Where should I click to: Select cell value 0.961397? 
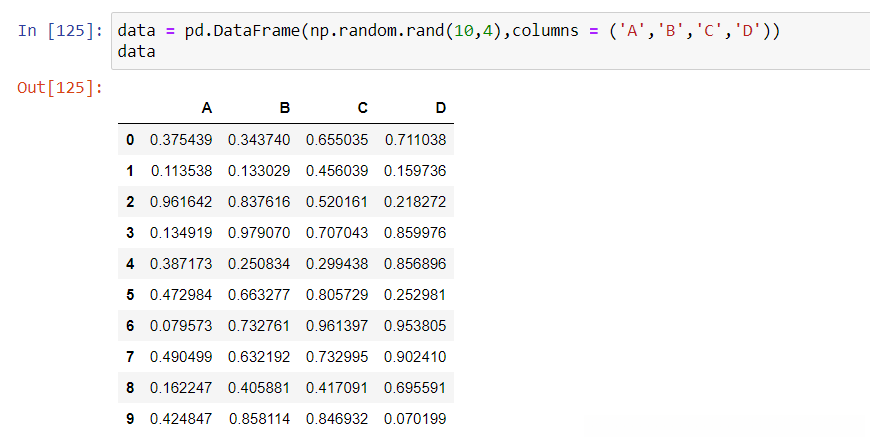[x=337, y=326]
